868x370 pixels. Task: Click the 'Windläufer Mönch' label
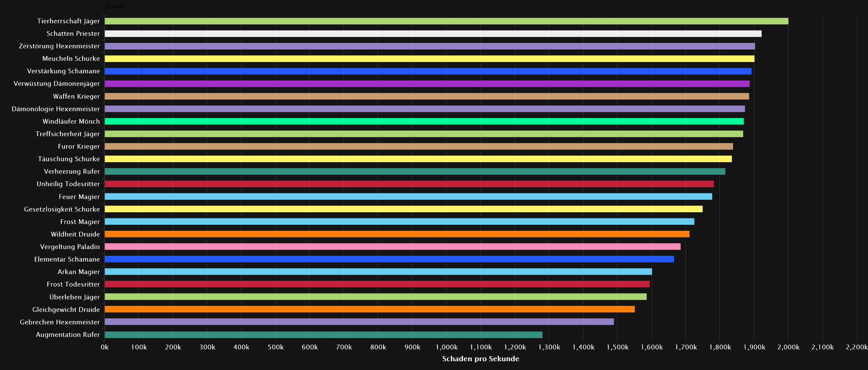[71, 121]
